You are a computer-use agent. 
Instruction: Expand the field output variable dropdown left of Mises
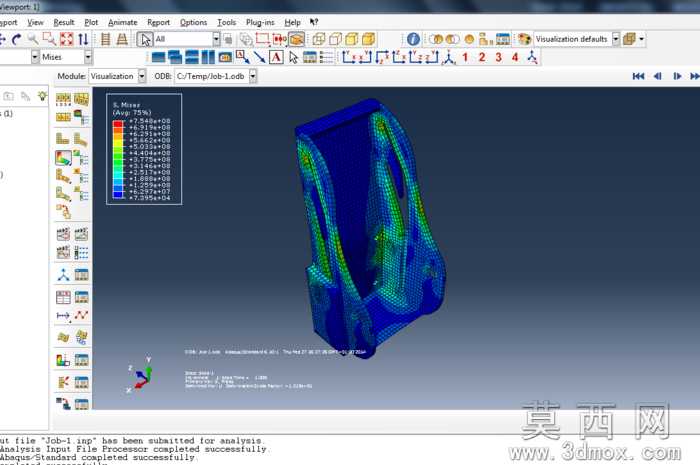35,57
